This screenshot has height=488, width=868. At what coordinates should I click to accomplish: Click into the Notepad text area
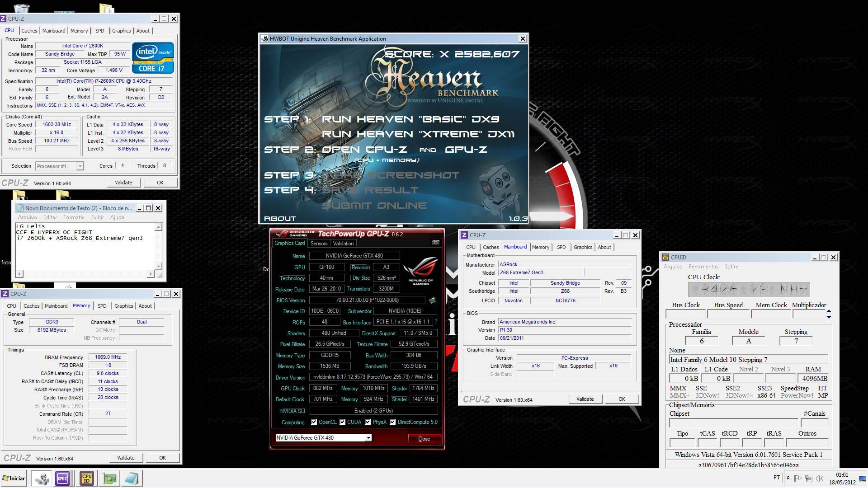[85, 246]
